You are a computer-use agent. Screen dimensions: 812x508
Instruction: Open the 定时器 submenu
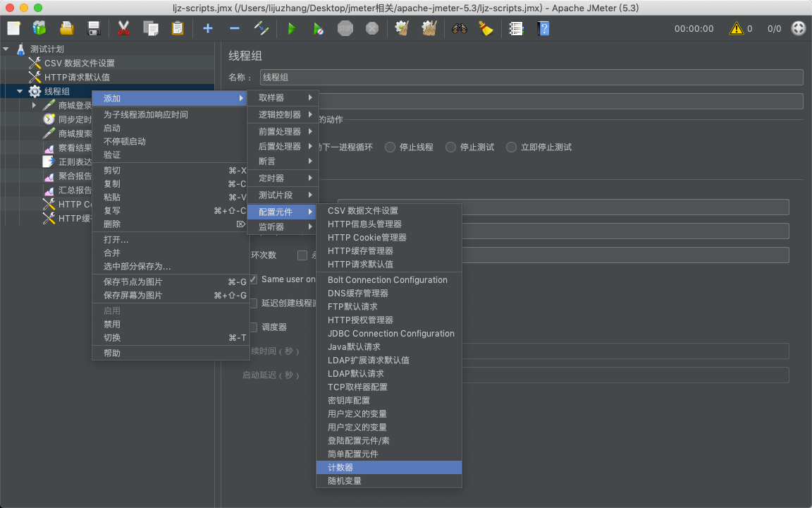(x=283, y=179)
